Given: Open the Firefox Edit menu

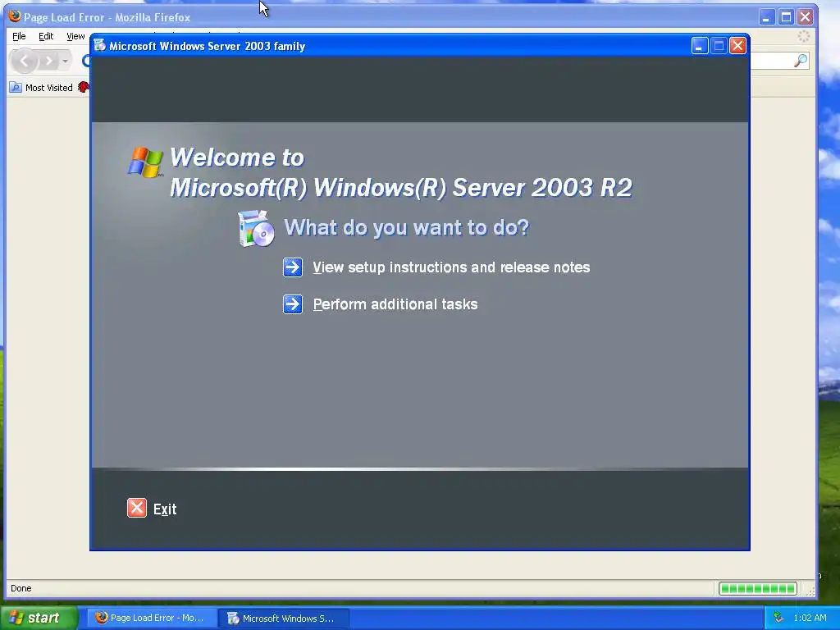Looking at the screenshot, I should tap(46, 36).
